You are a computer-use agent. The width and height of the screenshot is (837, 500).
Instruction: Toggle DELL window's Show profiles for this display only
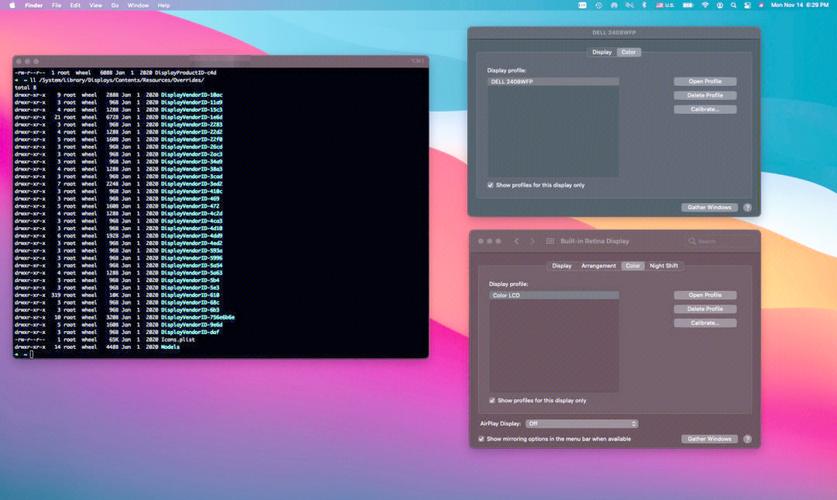(x=490, y=185)
